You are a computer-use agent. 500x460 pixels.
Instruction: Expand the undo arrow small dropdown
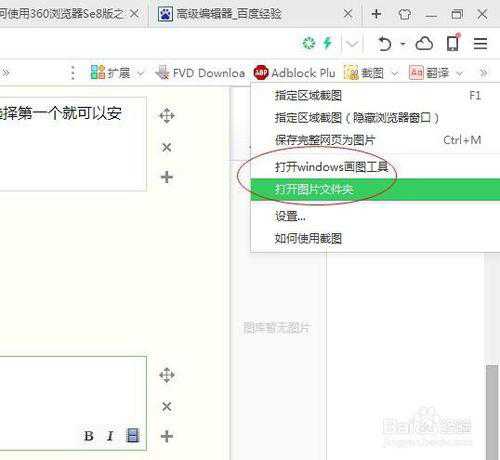click(x=403, y=44)
